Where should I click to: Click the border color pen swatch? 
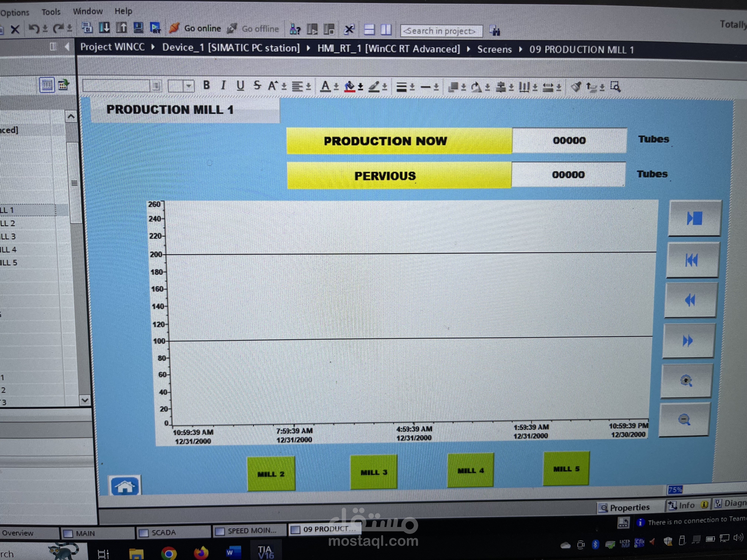pos(374,87)
